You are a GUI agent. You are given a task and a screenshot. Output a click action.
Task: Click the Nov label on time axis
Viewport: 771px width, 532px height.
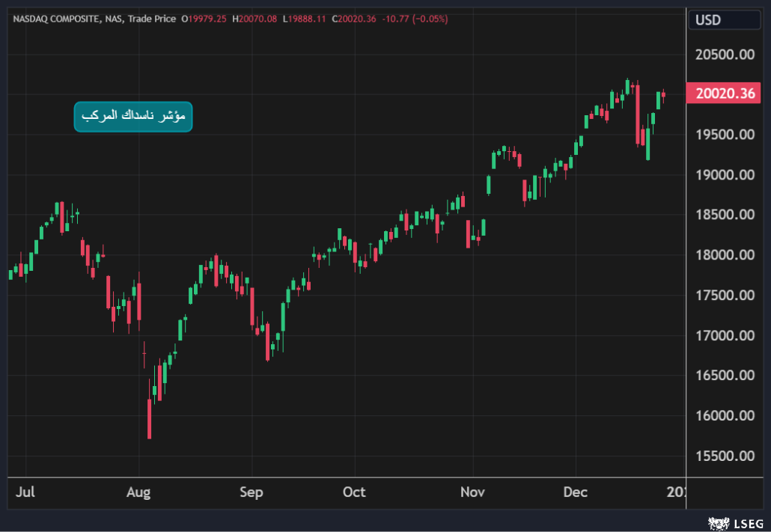coord(472,492)
